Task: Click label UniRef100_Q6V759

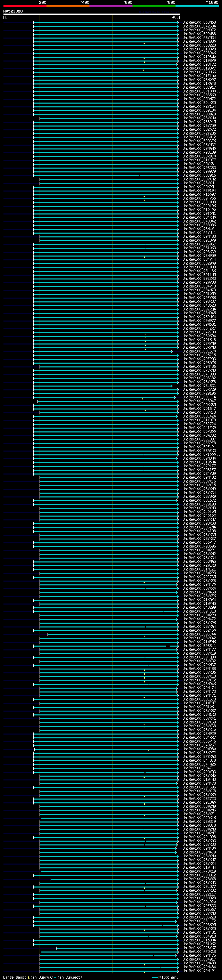Action: pyautogui.click(x=199, y=125)
